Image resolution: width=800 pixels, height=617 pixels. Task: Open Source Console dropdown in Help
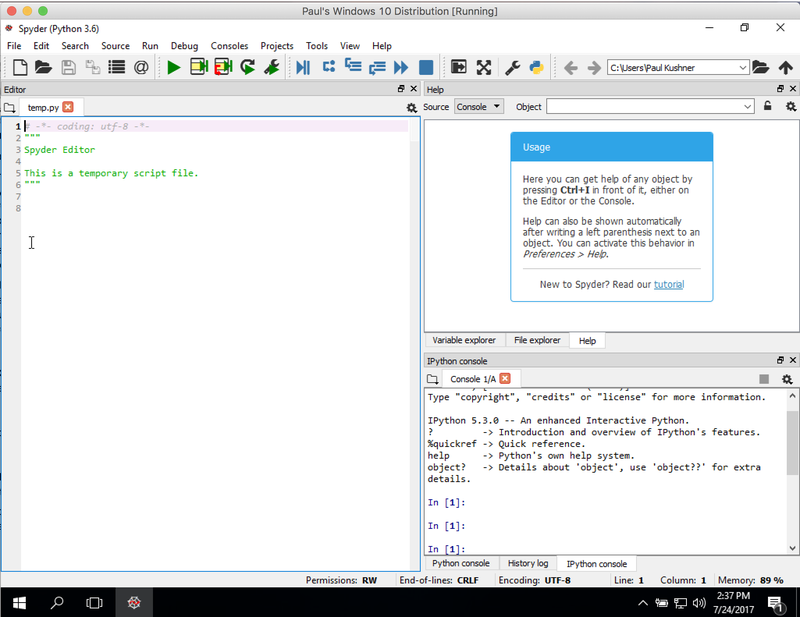479,107
